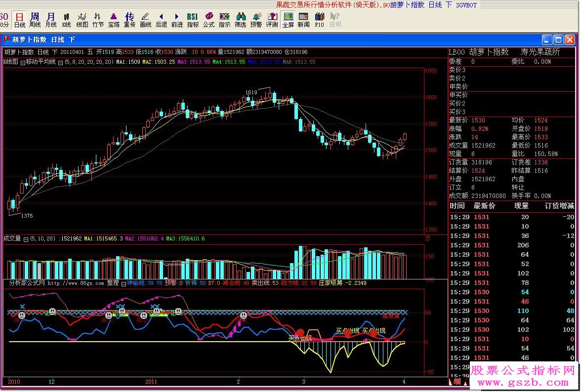Toggle the 新闻 news panel
Viewport: 581px width, 392px height.
click(x=303, y=20)
